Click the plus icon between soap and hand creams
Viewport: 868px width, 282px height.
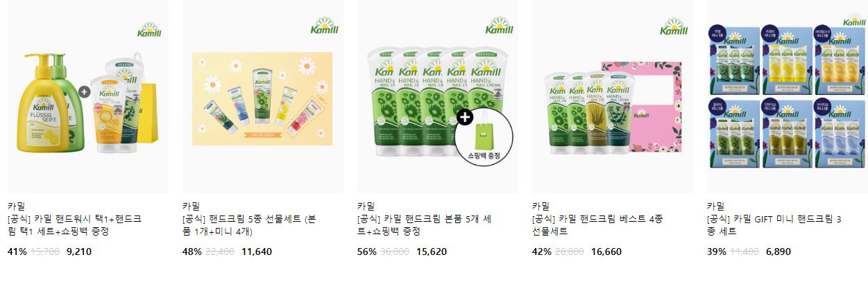84,91
